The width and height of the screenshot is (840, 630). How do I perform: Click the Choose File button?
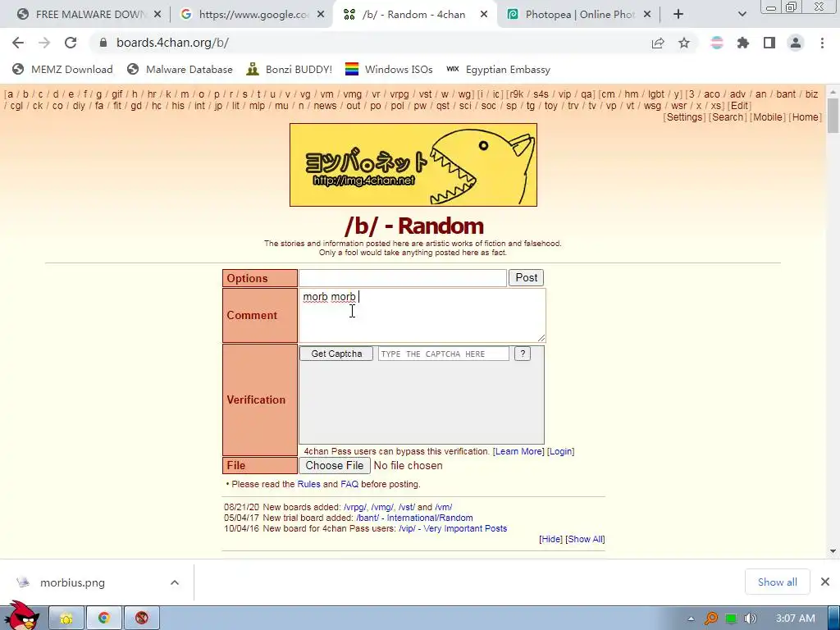335,466
